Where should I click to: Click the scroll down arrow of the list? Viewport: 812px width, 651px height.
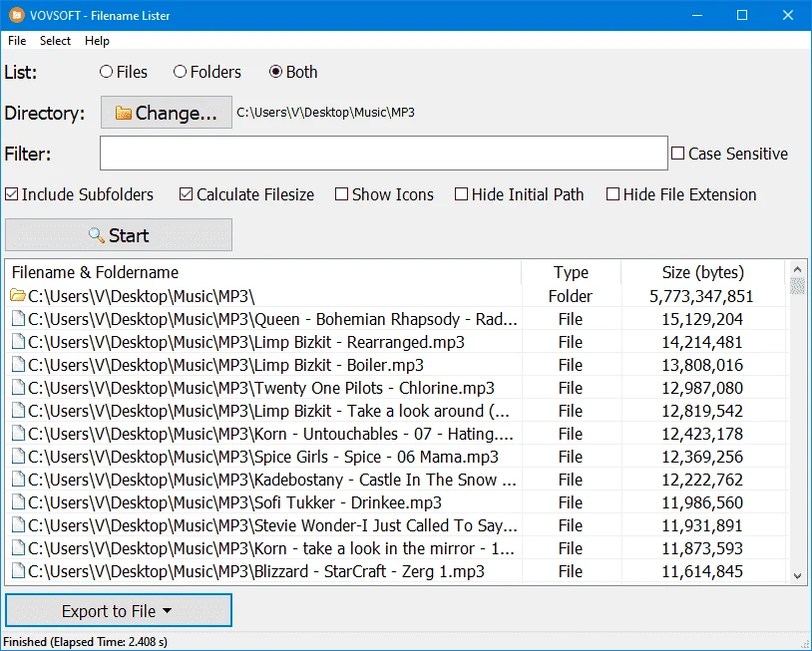coord(797,575)
